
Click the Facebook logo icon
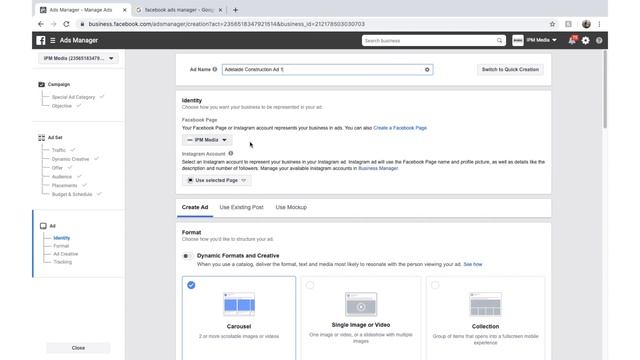click(x=41, y=40)
